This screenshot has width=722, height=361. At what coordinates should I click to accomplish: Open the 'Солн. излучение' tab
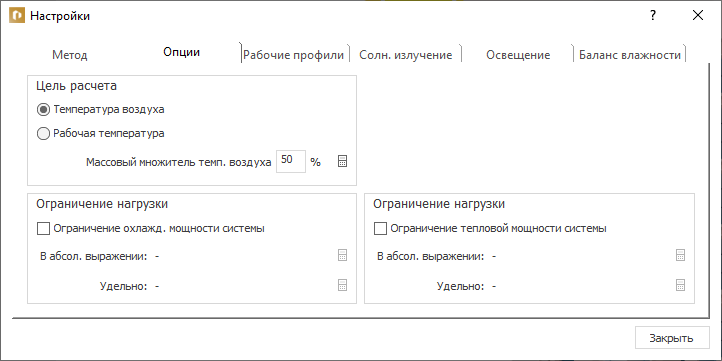(405, 55)
